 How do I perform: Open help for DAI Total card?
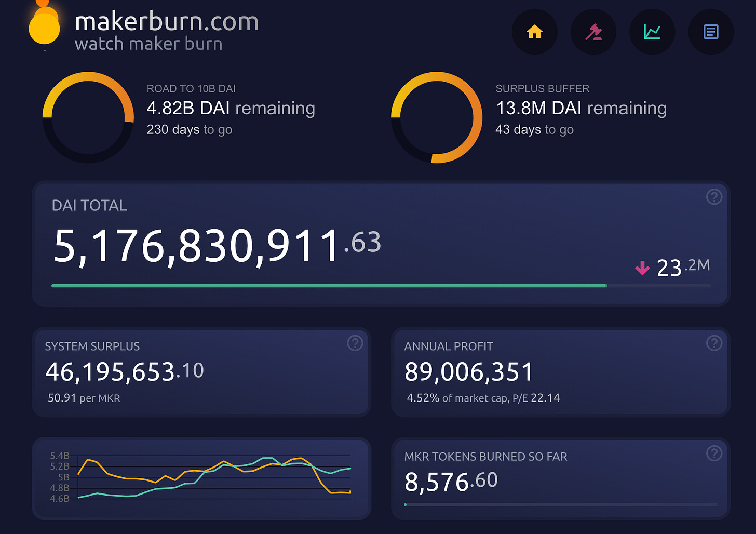714,197
